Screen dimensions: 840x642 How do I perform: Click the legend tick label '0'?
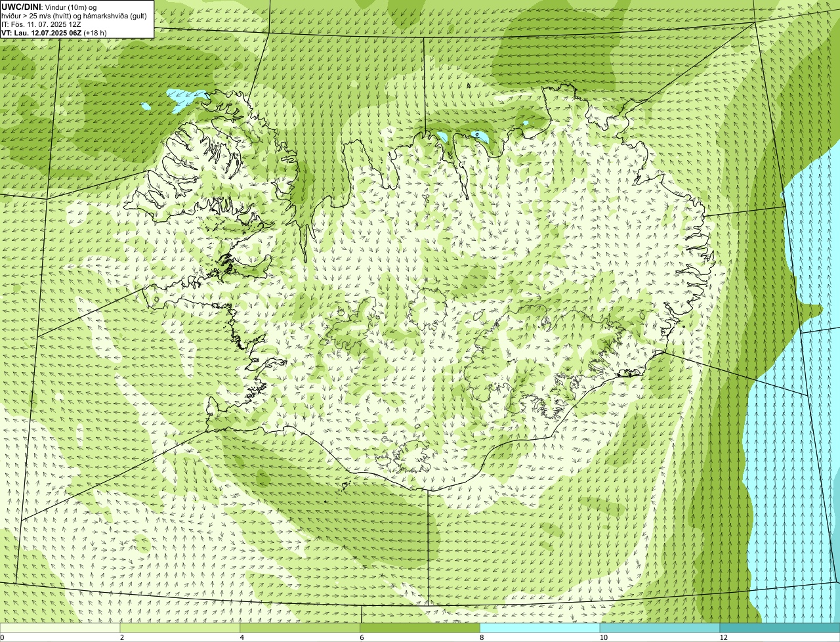3,637
